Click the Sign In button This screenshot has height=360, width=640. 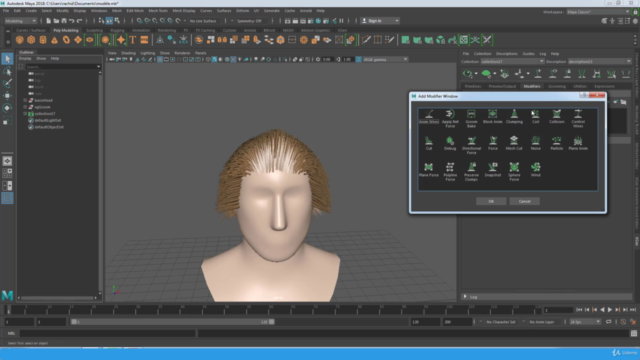[380, 21]
